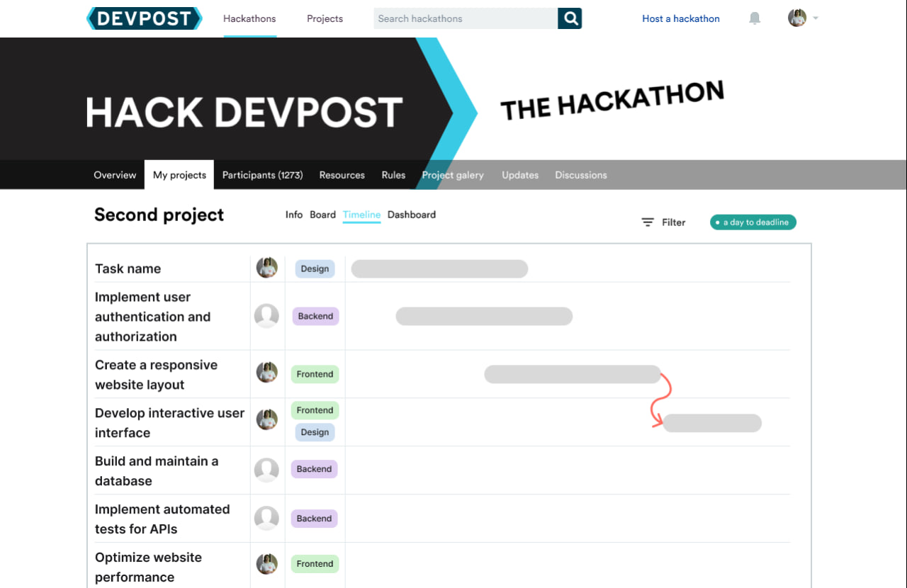907x588 pixels.
Task: Click assignee avatar for Optimize website performance
Action: pyautogui.click(x=267, y=564)
